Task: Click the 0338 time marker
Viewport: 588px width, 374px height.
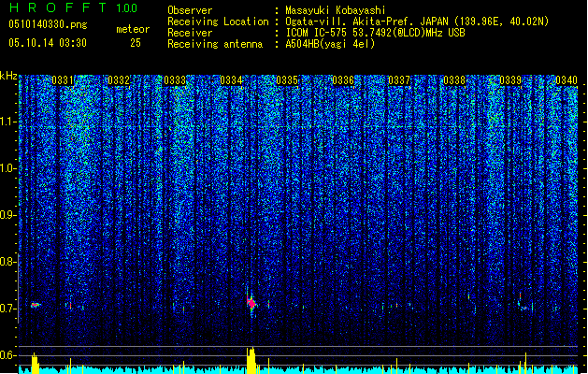Action: point(454,80)
